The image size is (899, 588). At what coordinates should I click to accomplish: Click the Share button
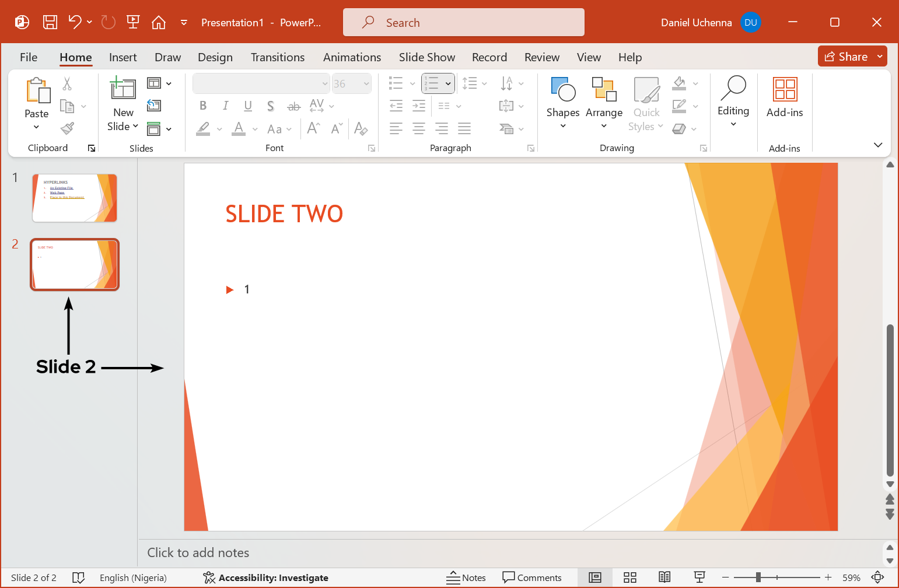click(846, 57)
